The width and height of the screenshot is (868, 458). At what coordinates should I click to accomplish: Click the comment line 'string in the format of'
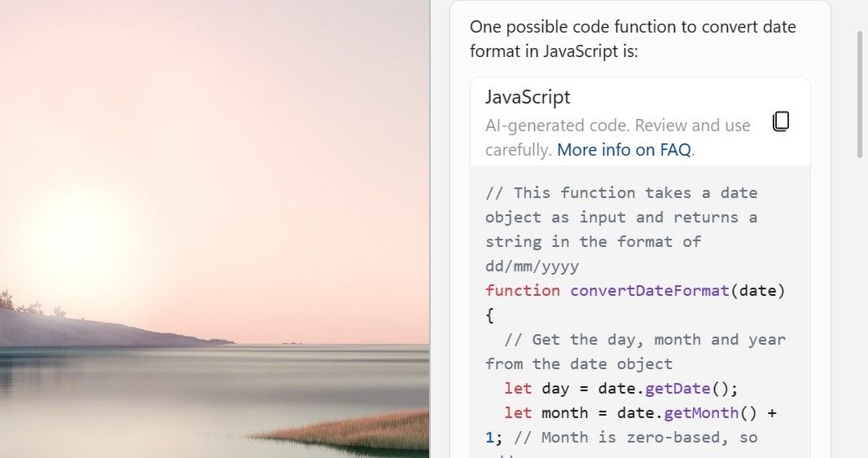593,241
